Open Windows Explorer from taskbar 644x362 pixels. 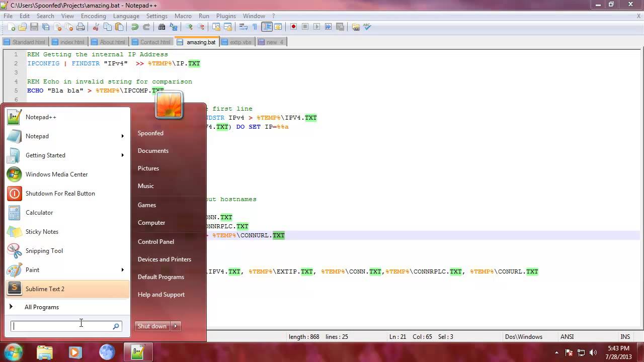point(44,352)
